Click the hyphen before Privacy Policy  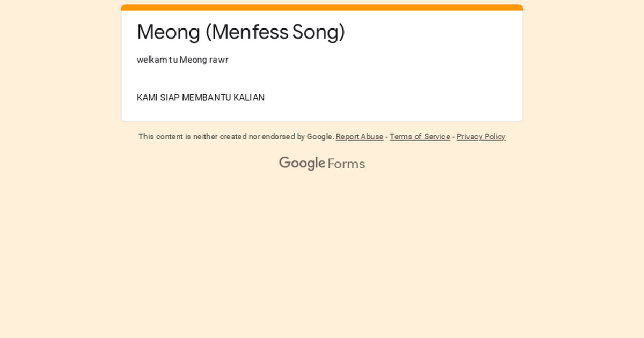click(x=453, y=137)
